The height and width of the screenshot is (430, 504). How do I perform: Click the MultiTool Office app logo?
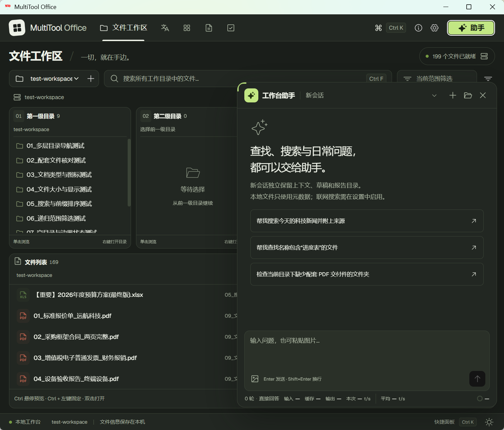click(17, 28)
